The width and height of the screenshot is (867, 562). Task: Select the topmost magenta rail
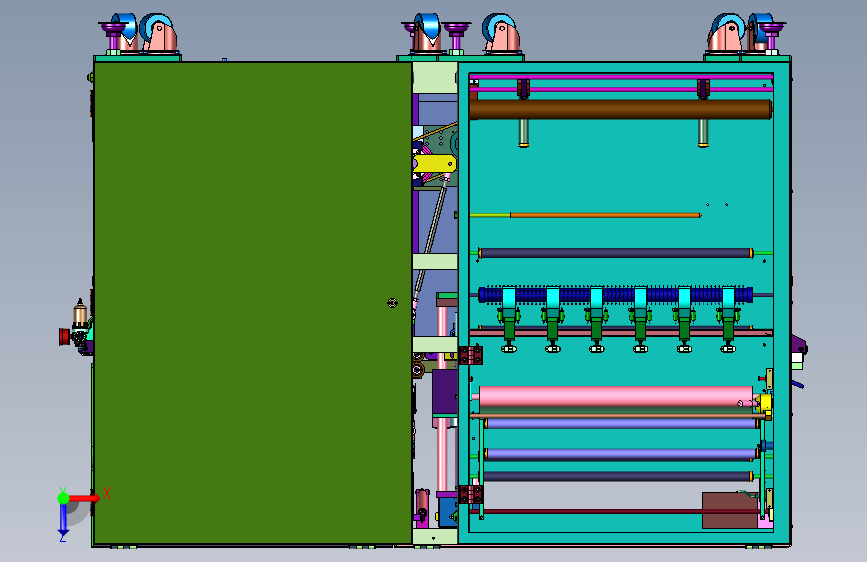click(x=621, y=77)
